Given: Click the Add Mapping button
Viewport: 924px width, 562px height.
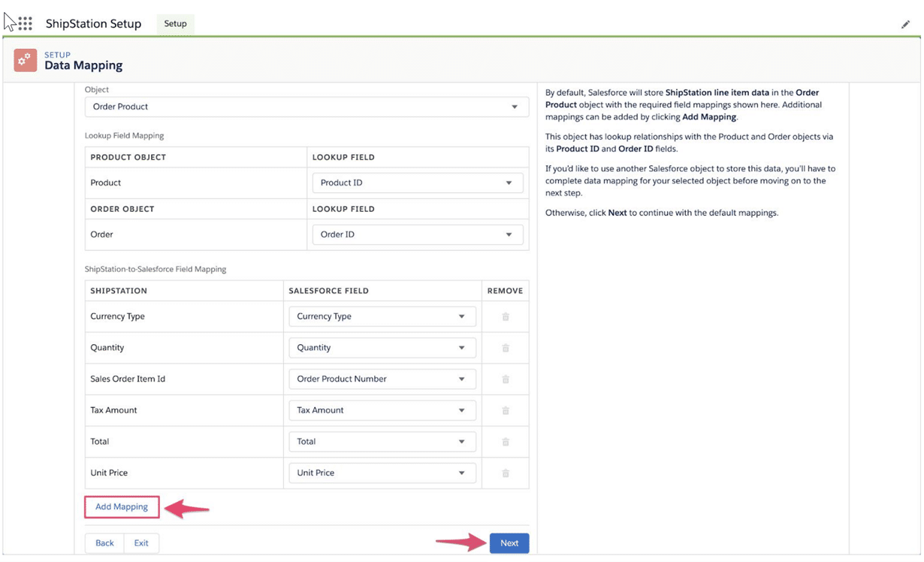Looking at the screenshot, I should (x=122, y=507).
